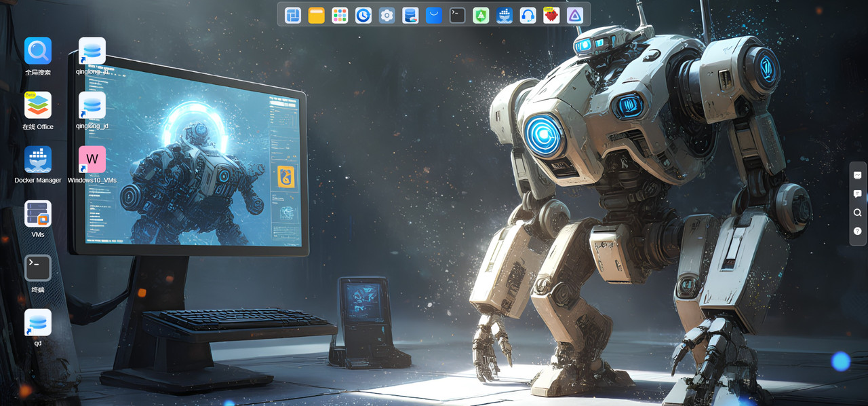Open the red Beta creature icon in dock
Image resolution: width=868 pixels, height=406 pixels.
tap(551, 15)
